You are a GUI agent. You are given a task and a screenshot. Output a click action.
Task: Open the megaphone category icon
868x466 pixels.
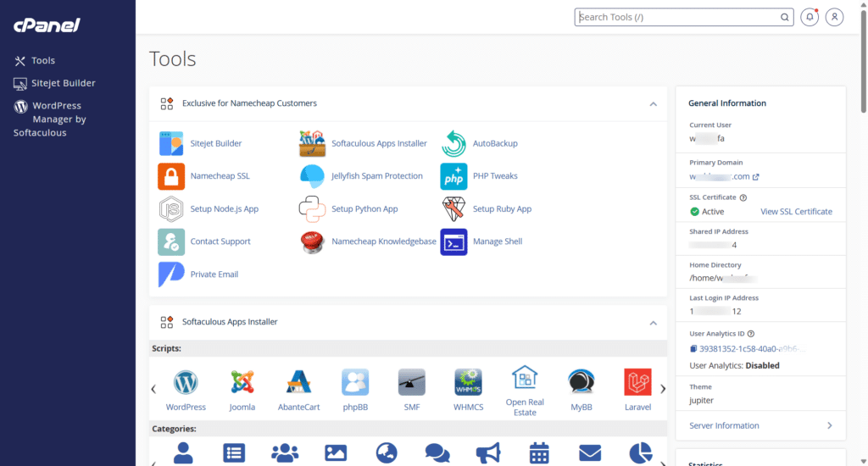pyautogui.click(x=488, y=453)
